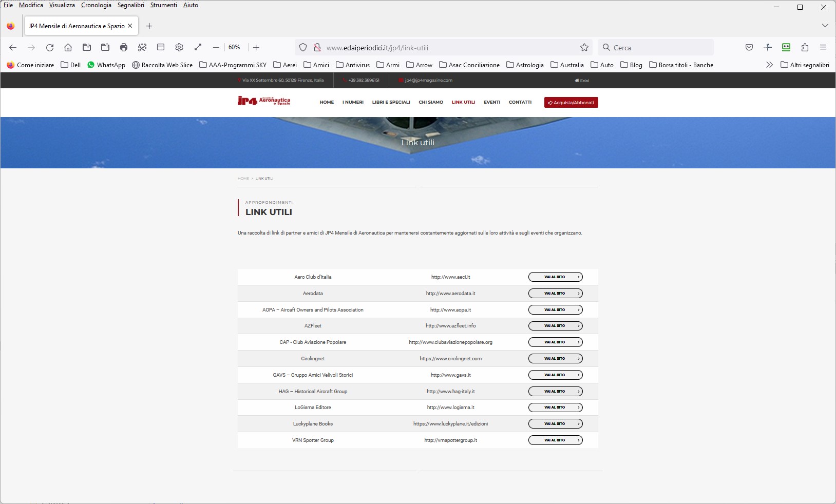Click the folder icon with upward arrow

click(x=105, y=47)
